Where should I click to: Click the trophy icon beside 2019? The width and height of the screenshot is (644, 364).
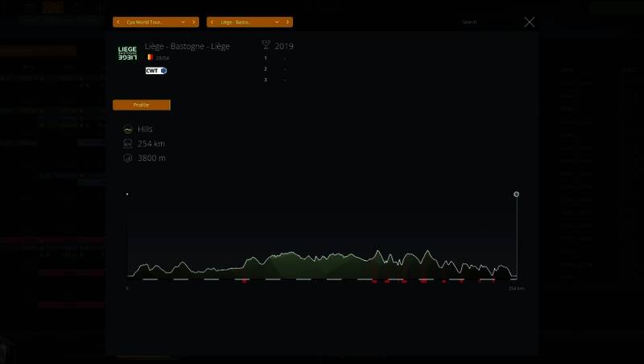(266, 46)
